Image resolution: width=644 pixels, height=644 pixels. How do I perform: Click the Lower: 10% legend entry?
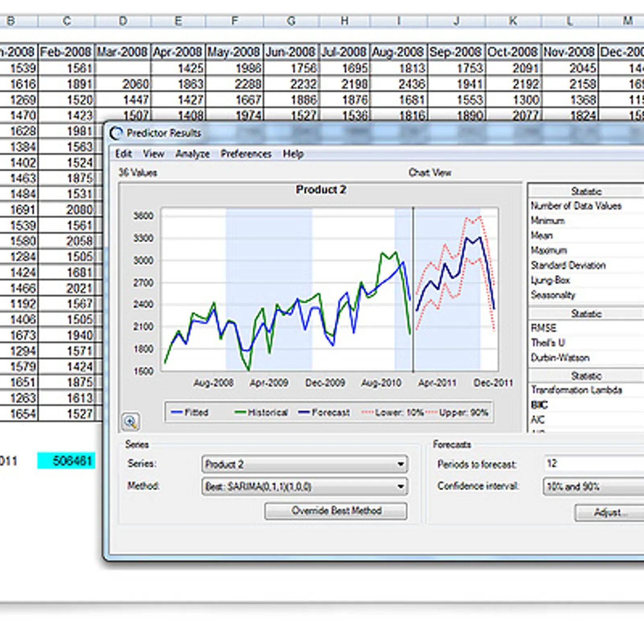coord(393,412)
